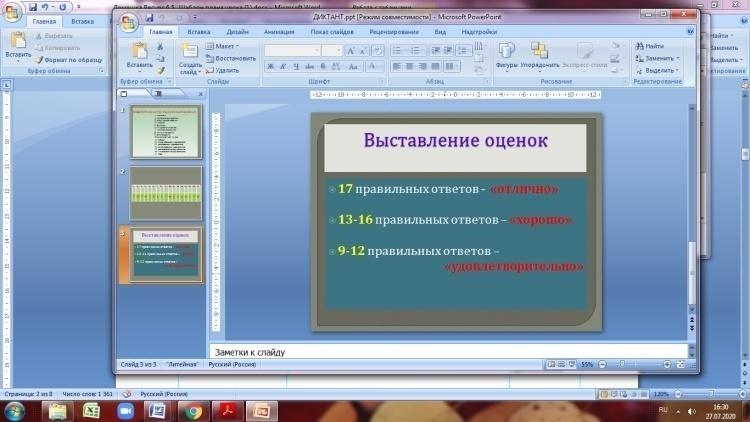Viewport: 750px width, 422px height.
Task: Click the format painter brush in PowerPoint
Action: pyautogui.click(x=160, y=71)
